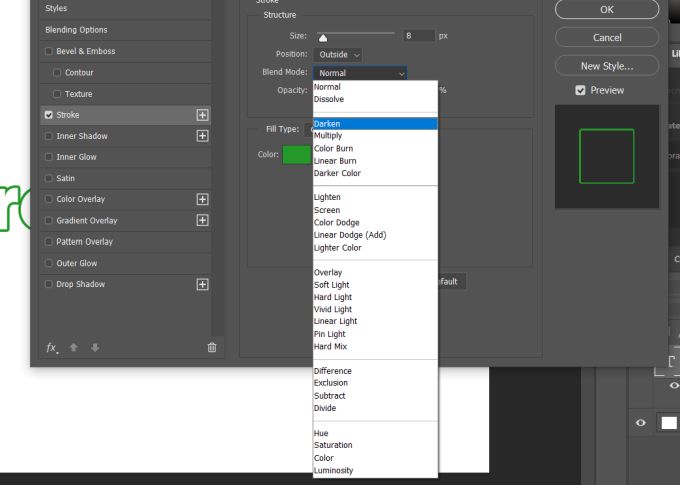680x485 pixels.
Task: Choose Pin Light blend mode
Action: (x=375, y=334)
